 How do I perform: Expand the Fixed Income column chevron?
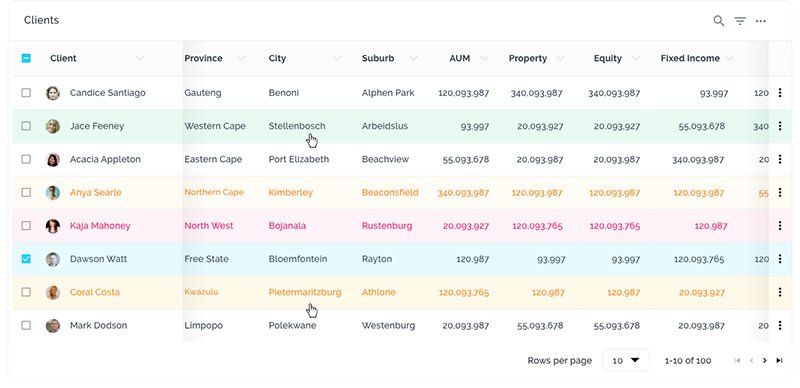(x=730, y=59)
